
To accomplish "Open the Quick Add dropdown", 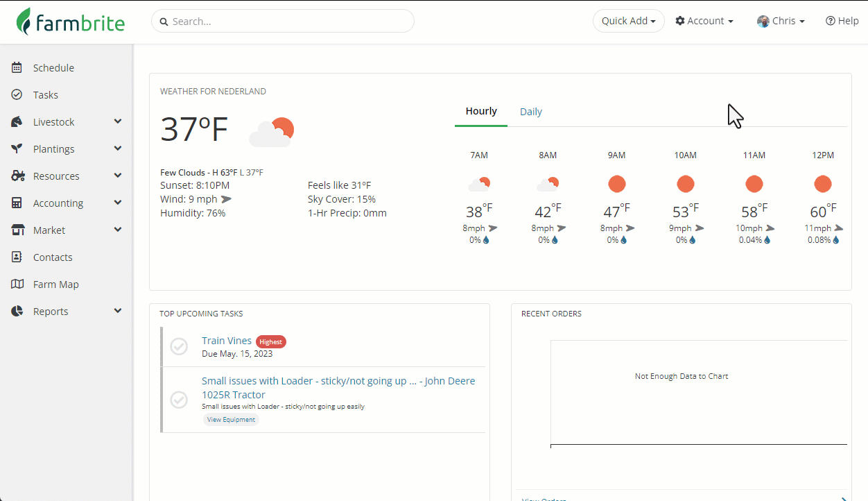I will tap(629, 21).
